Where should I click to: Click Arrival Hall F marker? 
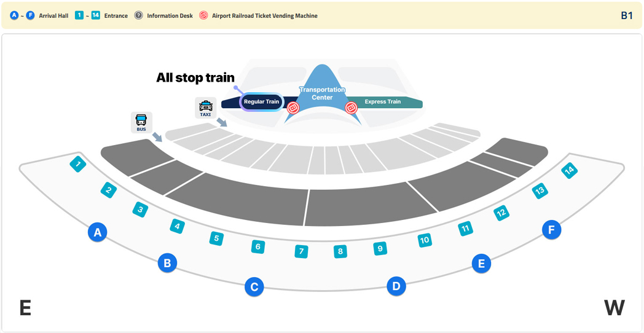pos(551,230)
